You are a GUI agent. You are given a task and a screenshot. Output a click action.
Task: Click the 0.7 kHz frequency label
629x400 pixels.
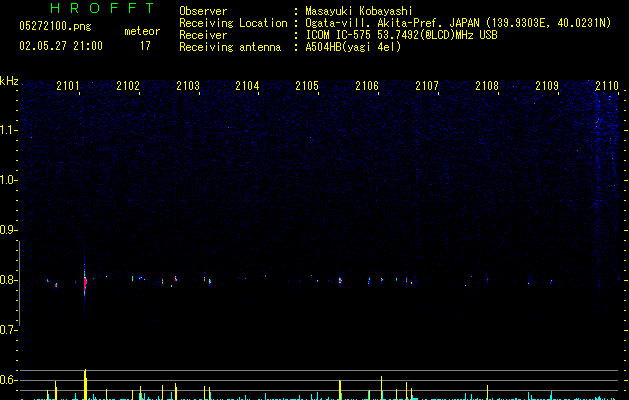[x=9, y=330]
